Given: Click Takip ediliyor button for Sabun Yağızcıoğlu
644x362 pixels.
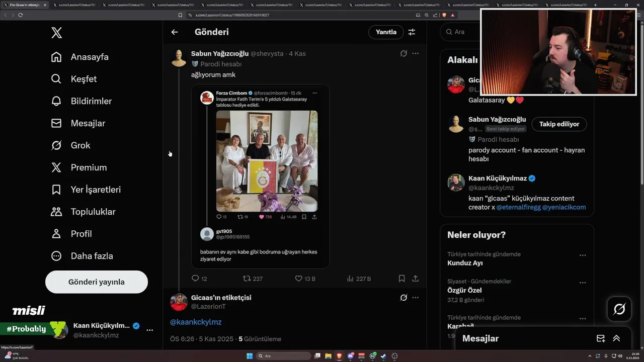Looking at the screenshot, I should (x=559, y=124).
